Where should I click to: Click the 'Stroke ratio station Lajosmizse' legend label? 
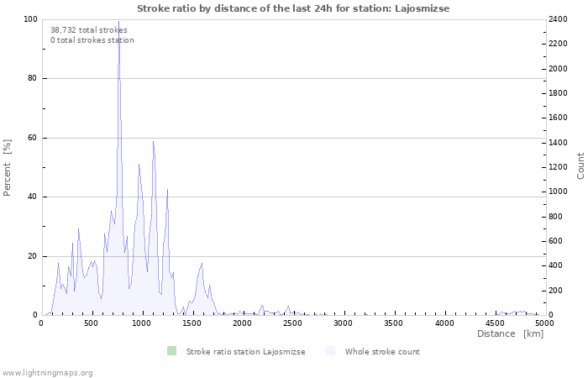[245, 352]
